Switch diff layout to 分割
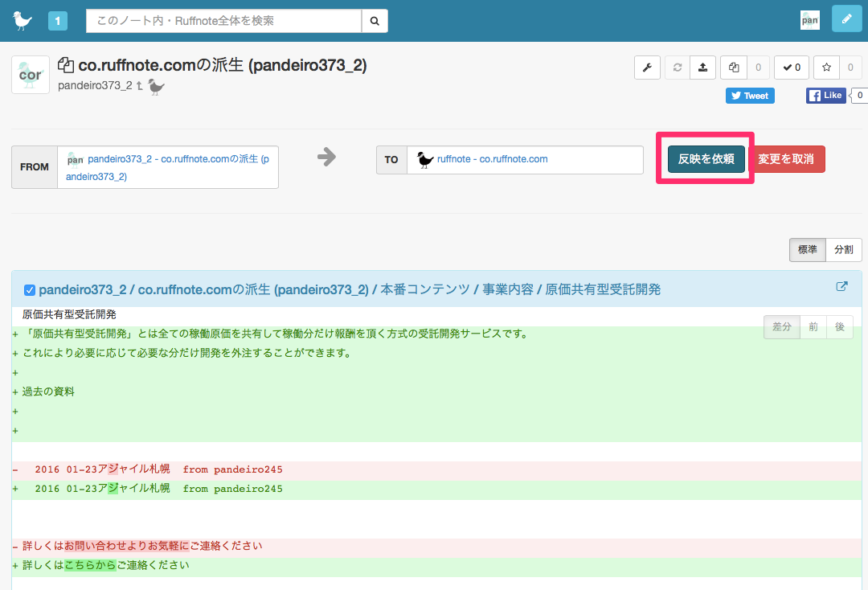Screen dimensions: 868x590 pos(844,250)
